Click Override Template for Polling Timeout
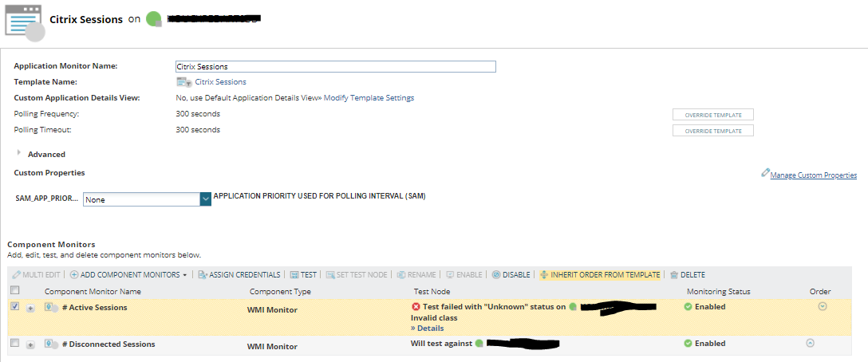 coord(713,131)
